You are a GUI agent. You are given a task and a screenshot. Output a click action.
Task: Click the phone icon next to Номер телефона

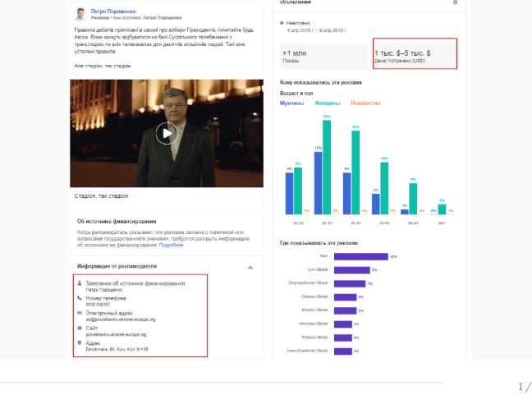(80, 298)
